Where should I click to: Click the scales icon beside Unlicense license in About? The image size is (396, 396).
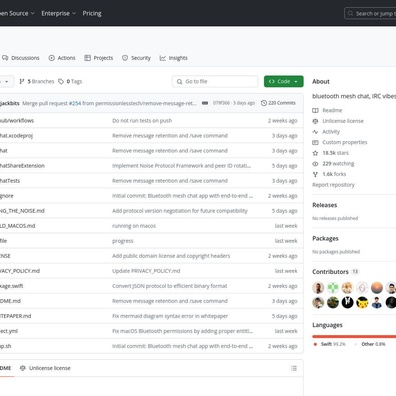(315, 121)
